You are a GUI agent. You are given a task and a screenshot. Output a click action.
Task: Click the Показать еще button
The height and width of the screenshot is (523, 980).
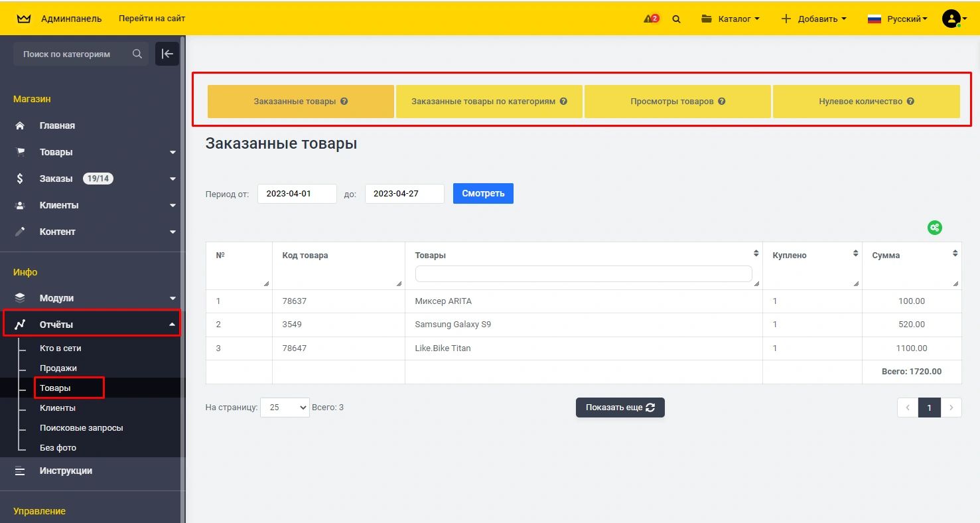pyautogui.click(x=620, y=408)
